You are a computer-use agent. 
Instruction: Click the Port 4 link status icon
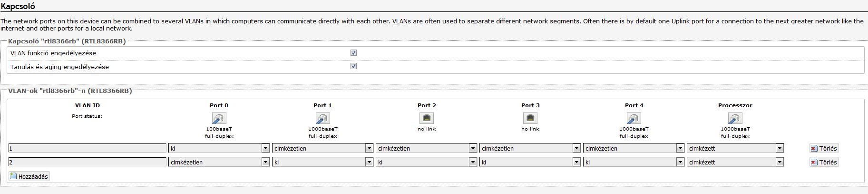coord(634,118)
